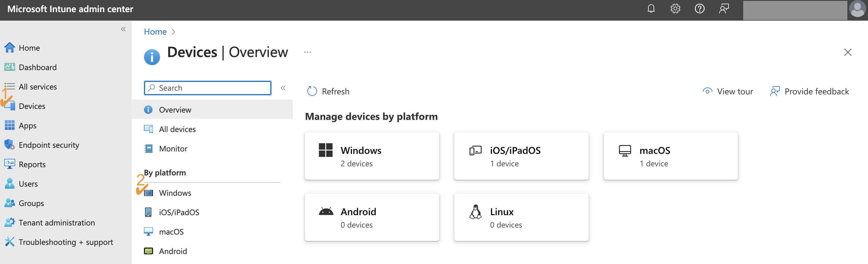Click the Users person icon
This screenshot has width=868, height=264.
click(x=9, y=184)
